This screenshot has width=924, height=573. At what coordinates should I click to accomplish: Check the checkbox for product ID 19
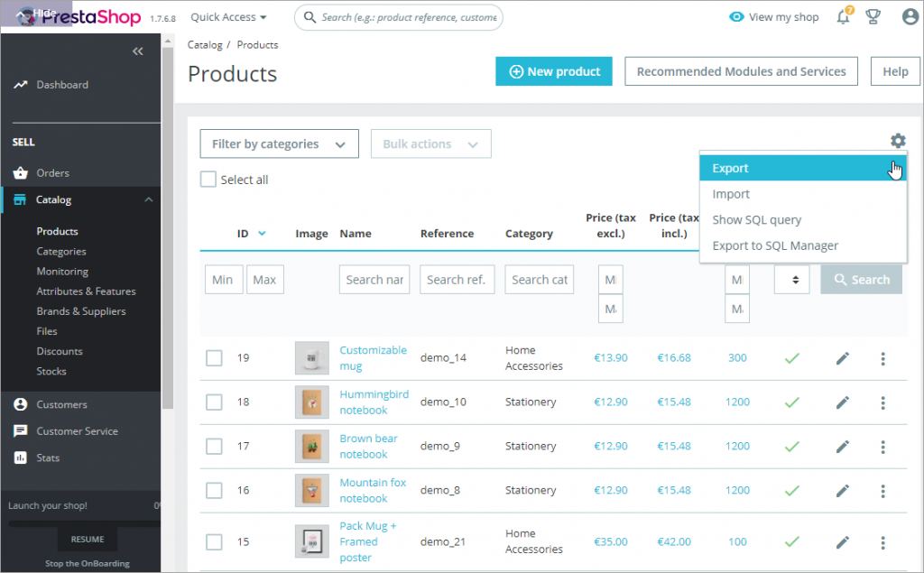pos(214,357)
